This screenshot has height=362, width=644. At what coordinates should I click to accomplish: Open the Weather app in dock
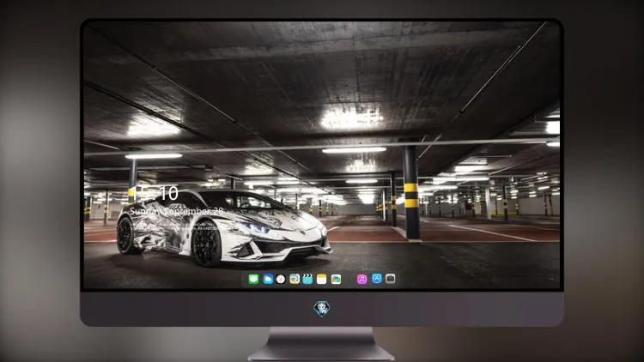click(x=268, y=279)
